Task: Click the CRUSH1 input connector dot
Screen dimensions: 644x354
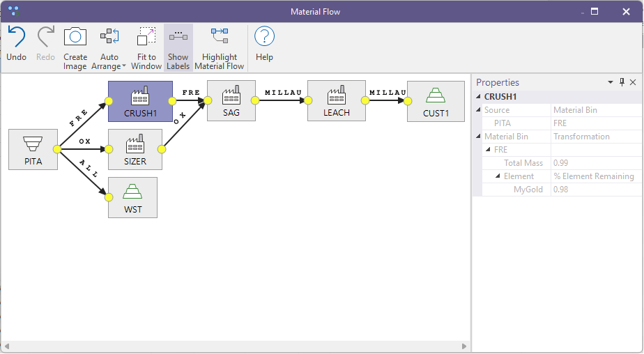Action: [109, 102]
